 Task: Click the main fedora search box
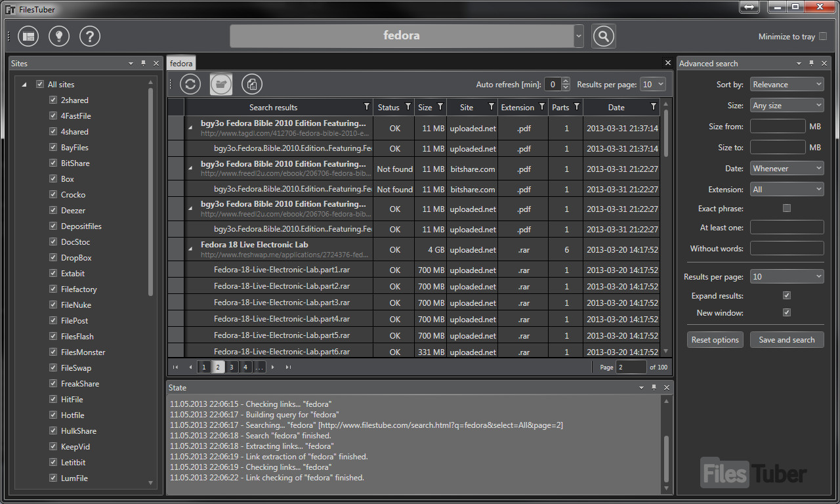[402, 36]
